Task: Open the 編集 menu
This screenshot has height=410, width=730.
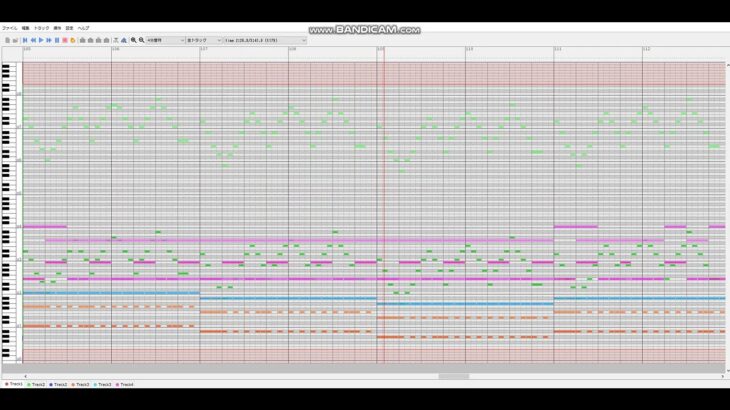Action: coord(26,28)
